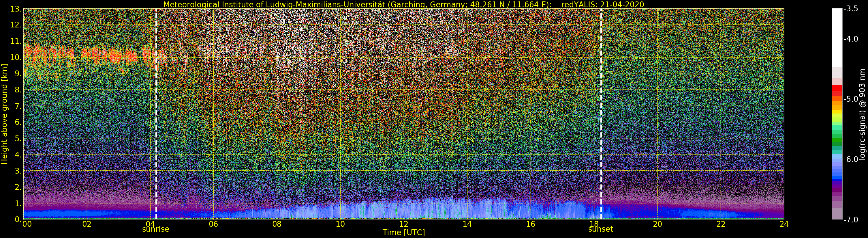
Task: Click the '5.' height tick label
Action: point(18,138)
